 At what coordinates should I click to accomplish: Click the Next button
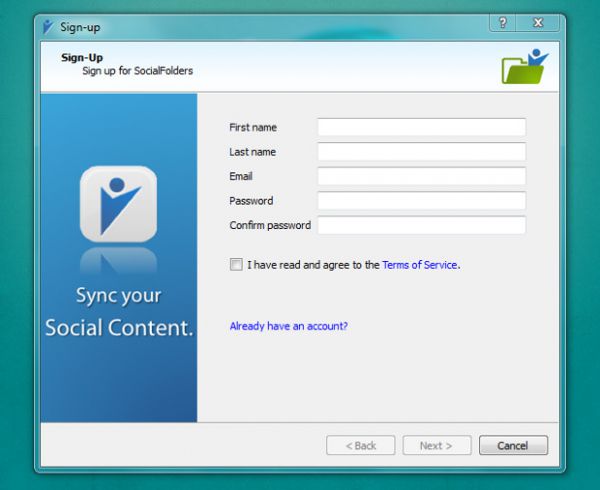[437, 445]
